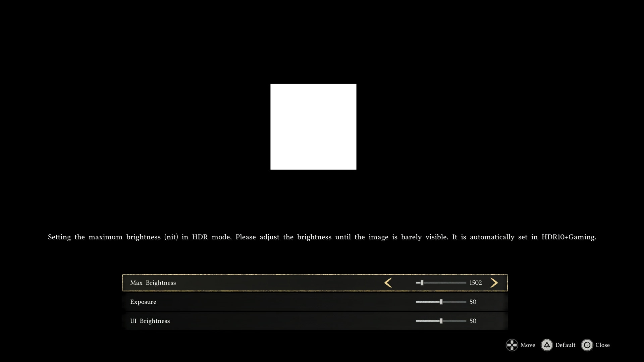Click the Max Brightness slider handle

[422, 283]
